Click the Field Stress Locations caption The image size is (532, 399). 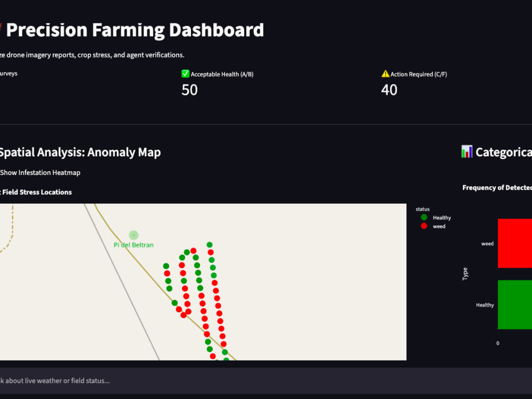pos(36,192)
